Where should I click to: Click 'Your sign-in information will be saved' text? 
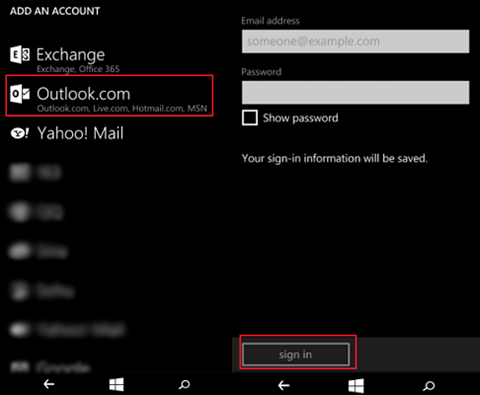[x=334, y=158]
